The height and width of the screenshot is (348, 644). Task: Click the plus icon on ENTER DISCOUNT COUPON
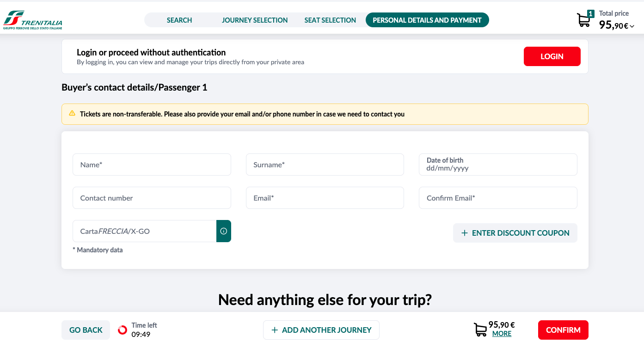[464, 233]
